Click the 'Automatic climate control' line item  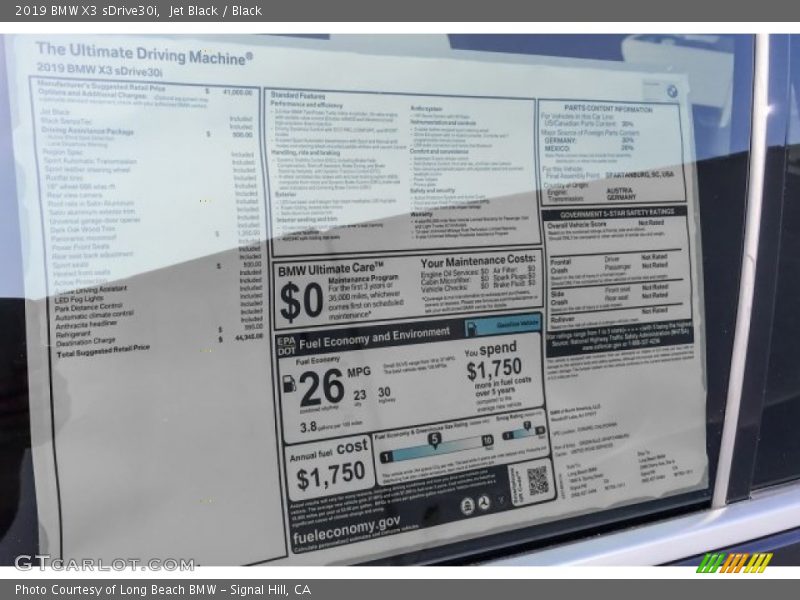click(94, 315)
